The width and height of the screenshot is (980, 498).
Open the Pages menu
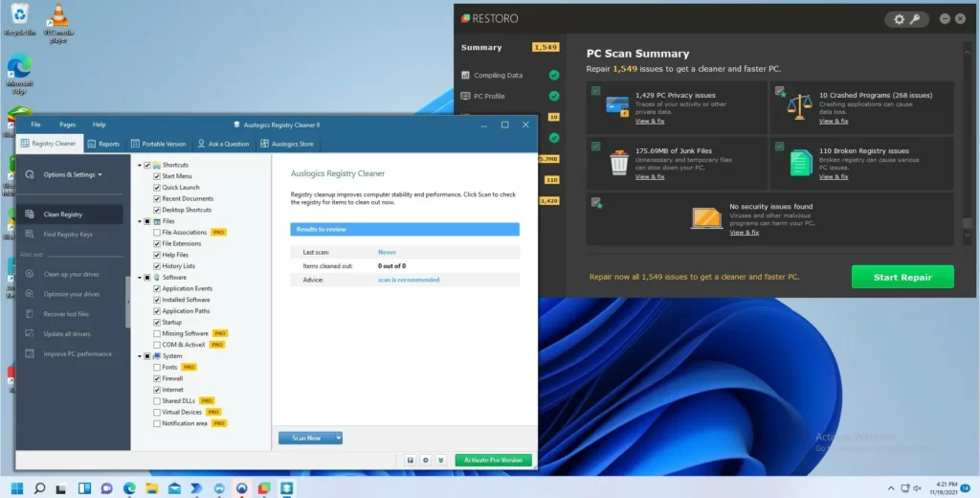[x=67, y=124]
